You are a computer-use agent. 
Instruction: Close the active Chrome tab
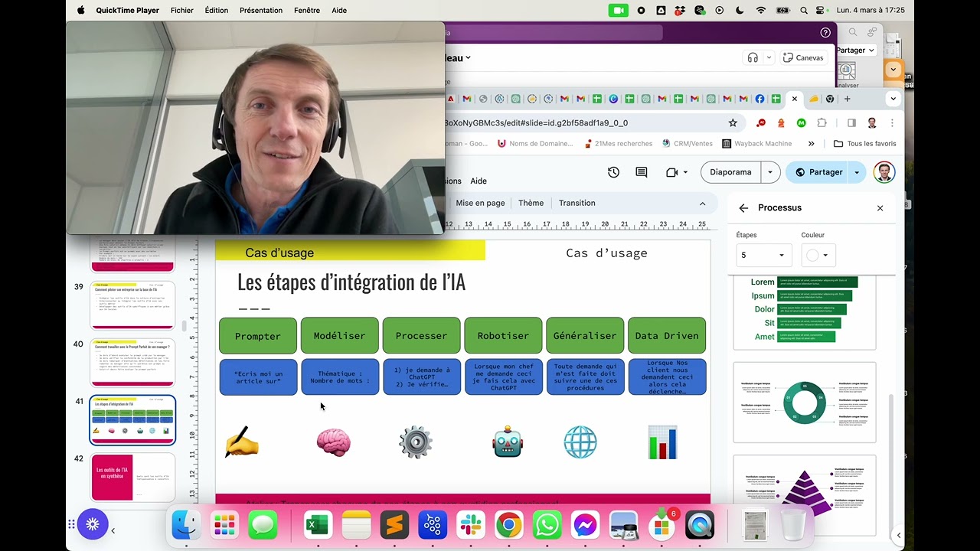tap(795, 99)
